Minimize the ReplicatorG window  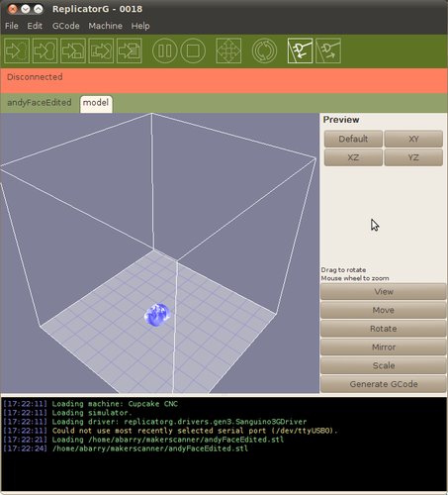pos(26,9)
